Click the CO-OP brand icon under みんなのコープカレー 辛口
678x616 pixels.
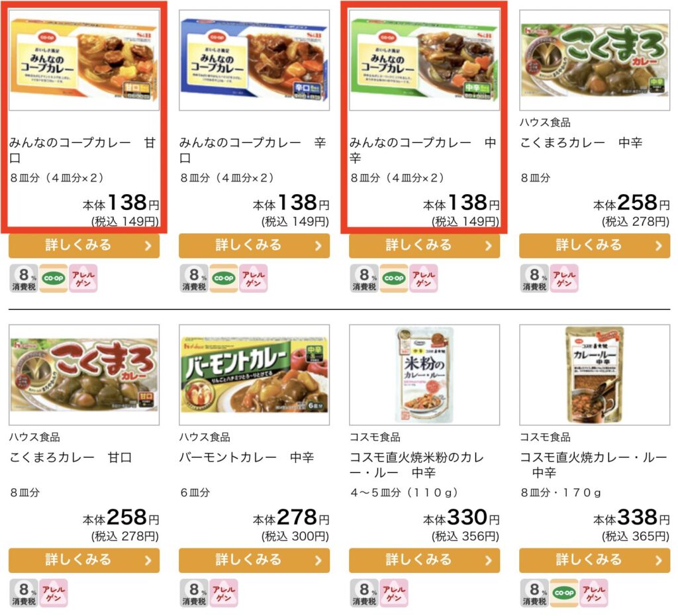[224, 279]
